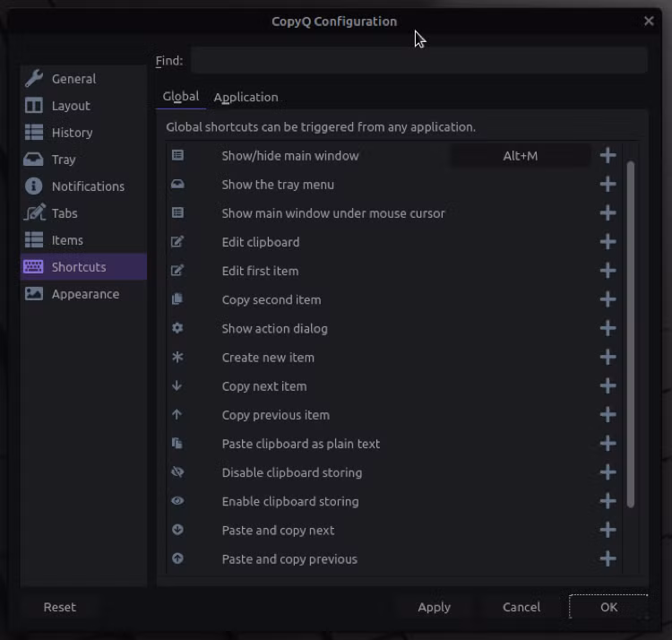Switch to the Application tab

[x=246, y=98]
